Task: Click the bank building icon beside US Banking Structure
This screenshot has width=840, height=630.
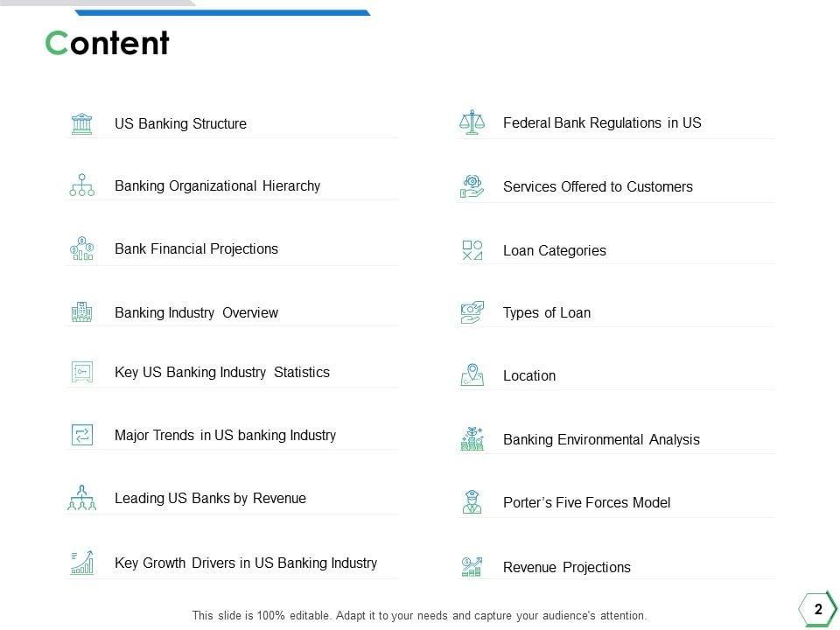Action: pos(81,123)
